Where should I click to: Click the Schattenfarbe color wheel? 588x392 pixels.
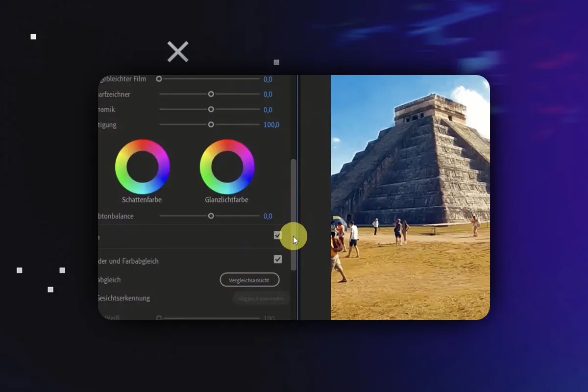point(143,167)
